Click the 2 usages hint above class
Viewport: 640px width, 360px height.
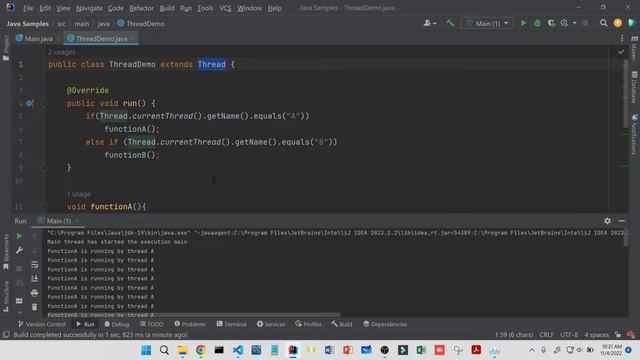click(x=62, y=52)
